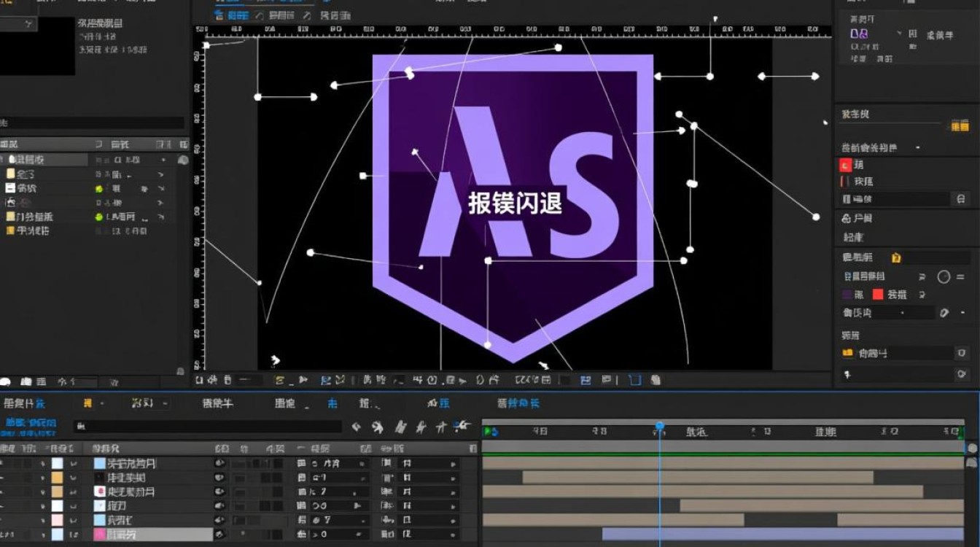Click the orange button near the top of the right panel
The image size is (980, 547).
pyautogui.click(x=959, y=126)
